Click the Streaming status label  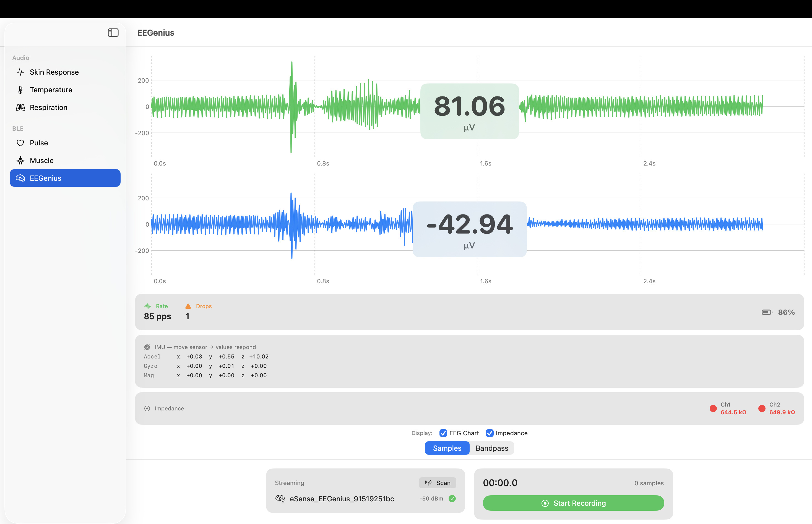click(x=289, y=483)
